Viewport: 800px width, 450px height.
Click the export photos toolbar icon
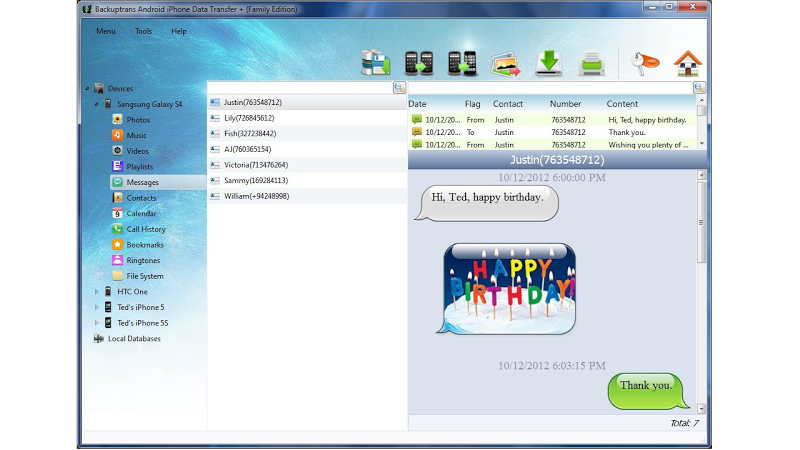pos(505,65)
